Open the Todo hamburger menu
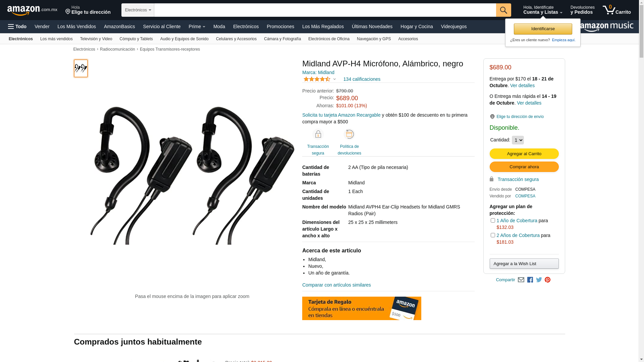Image resolution: width=644 pixels, height=362 pixels. coord(17,26)
